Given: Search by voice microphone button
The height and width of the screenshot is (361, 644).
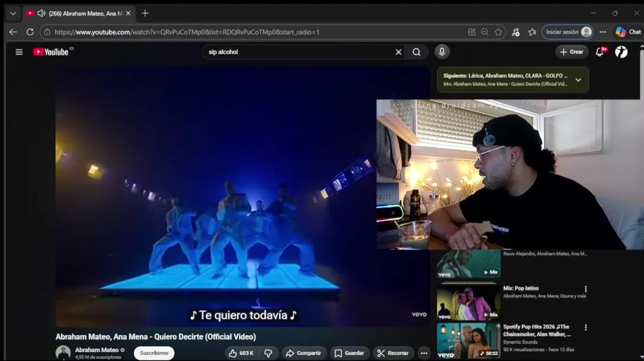Looking at the screenshot, I should 442,52.
